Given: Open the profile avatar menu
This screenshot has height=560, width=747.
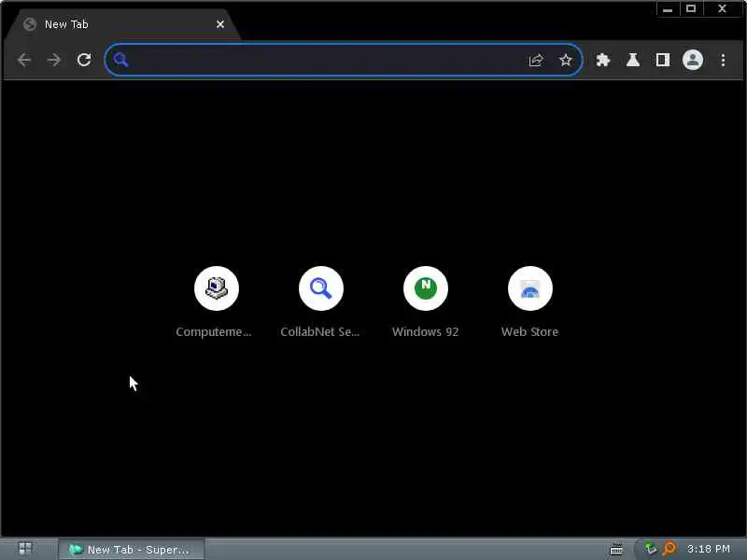Looking at the screenshot, I should (693, 60).
